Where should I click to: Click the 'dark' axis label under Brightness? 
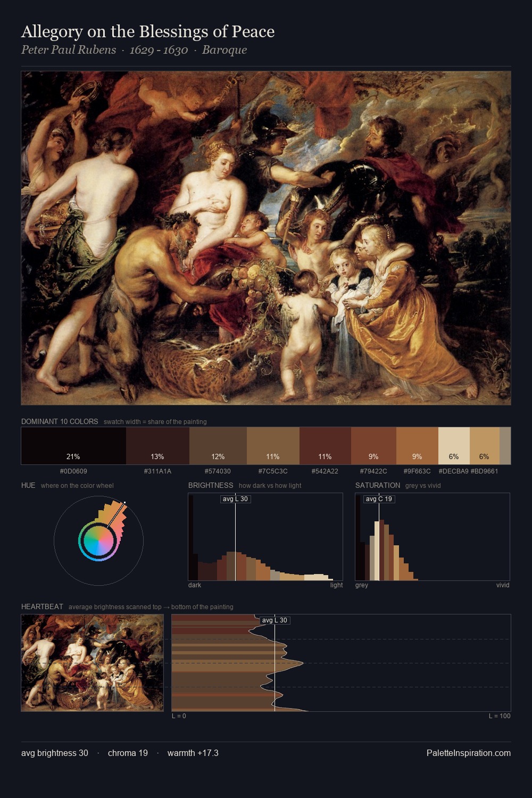point(195,585)
